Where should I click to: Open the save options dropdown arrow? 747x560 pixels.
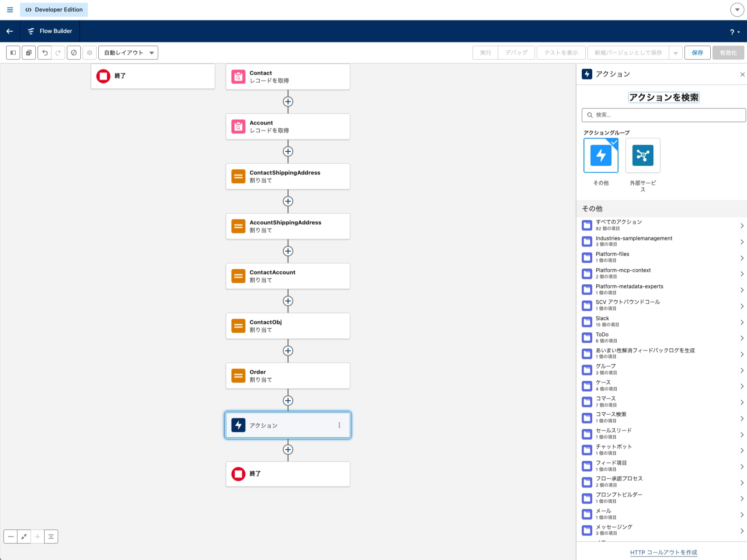676,53
